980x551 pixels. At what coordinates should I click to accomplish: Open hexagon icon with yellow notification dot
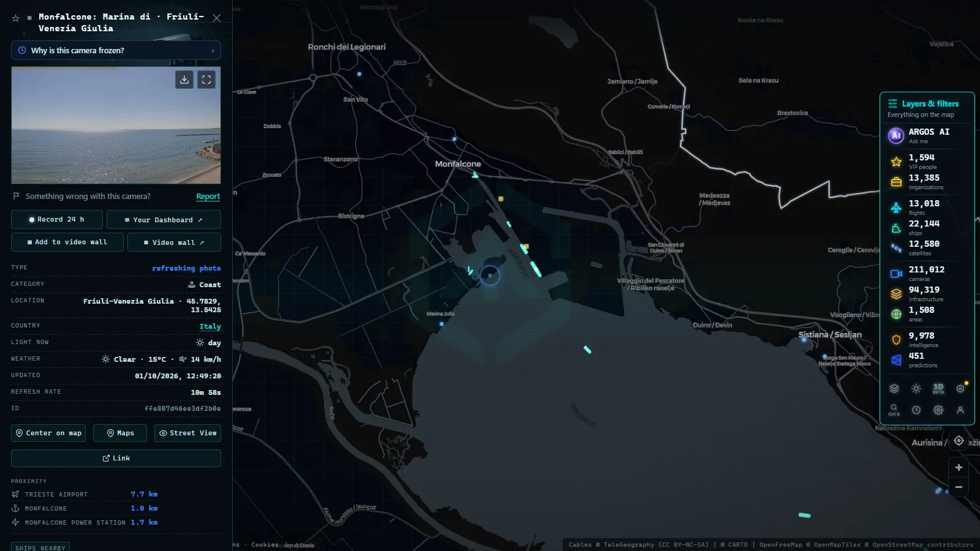tap(960, 389)
